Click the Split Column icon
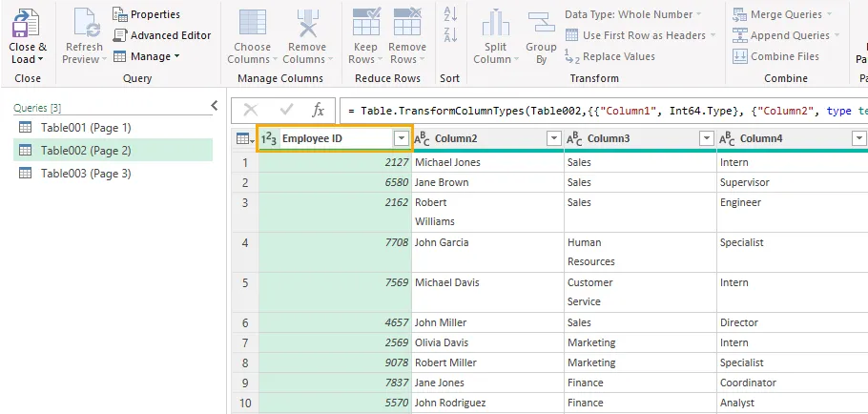 tap(495, 23)
